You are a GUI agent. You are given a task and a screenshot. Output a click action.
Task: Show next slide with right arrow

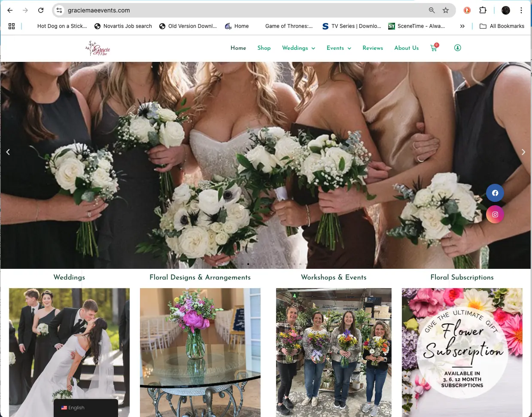523,152
